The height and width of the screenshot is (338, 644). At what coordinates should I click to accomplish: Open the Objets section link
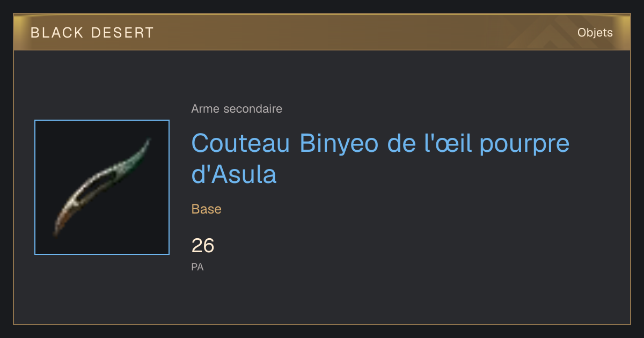click(595, 33)
